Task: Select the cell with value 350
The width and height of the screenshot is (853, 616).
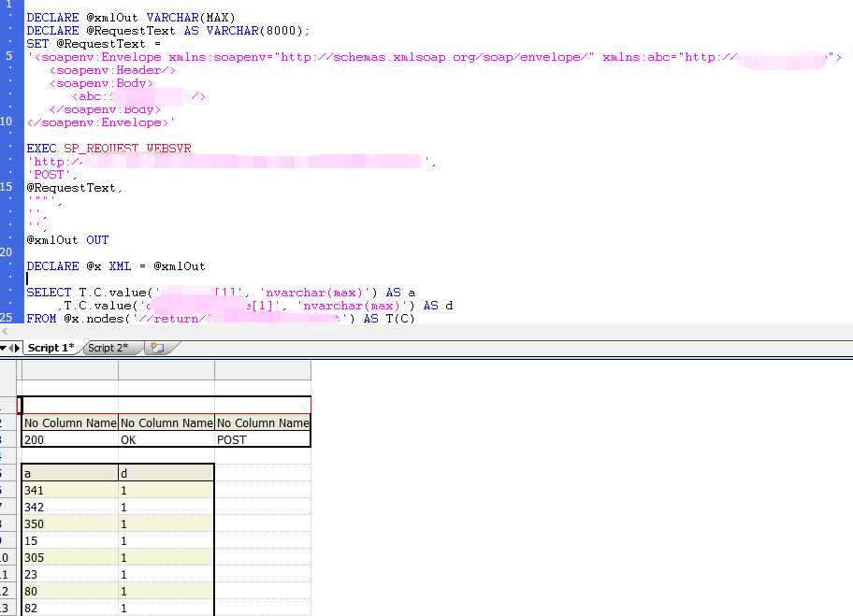Action: pos(70,523)
